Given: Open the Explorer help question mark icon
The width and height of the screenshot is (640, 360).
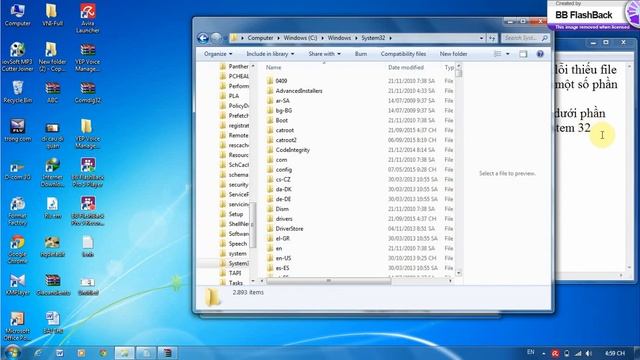Looking at the screenshot, I should click(x=540, y=54).
